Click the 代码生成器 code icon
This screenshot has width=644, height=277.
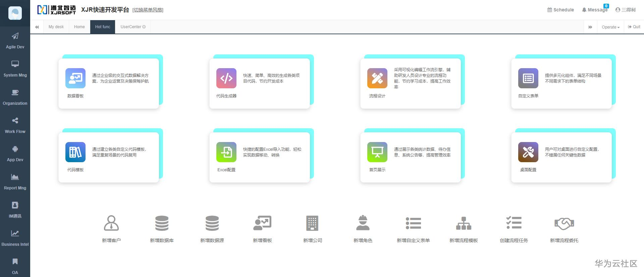pos(226,78)
